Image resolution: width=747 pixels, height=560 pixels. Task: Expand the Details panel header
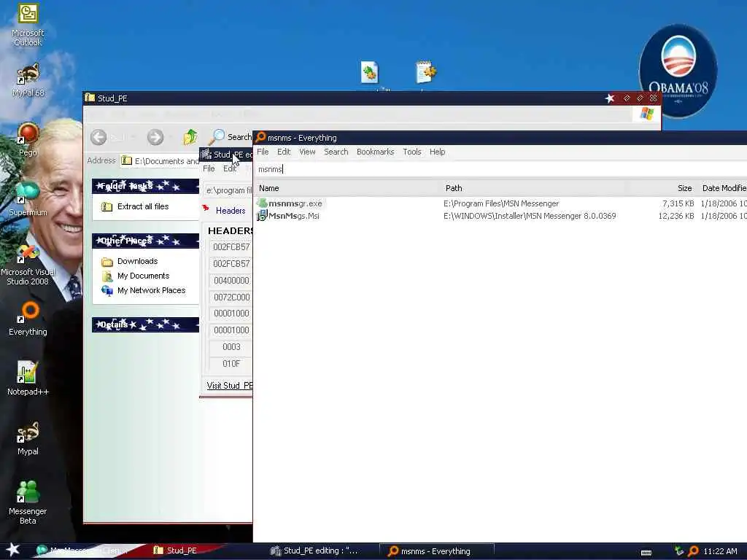pyautogui.click(x=145, y=324)
